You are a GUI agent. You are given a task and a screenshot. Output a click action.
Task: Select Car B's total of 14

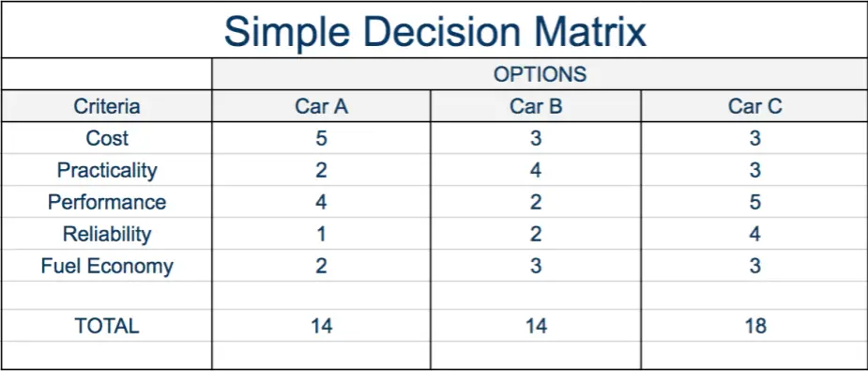pos(535,326)
